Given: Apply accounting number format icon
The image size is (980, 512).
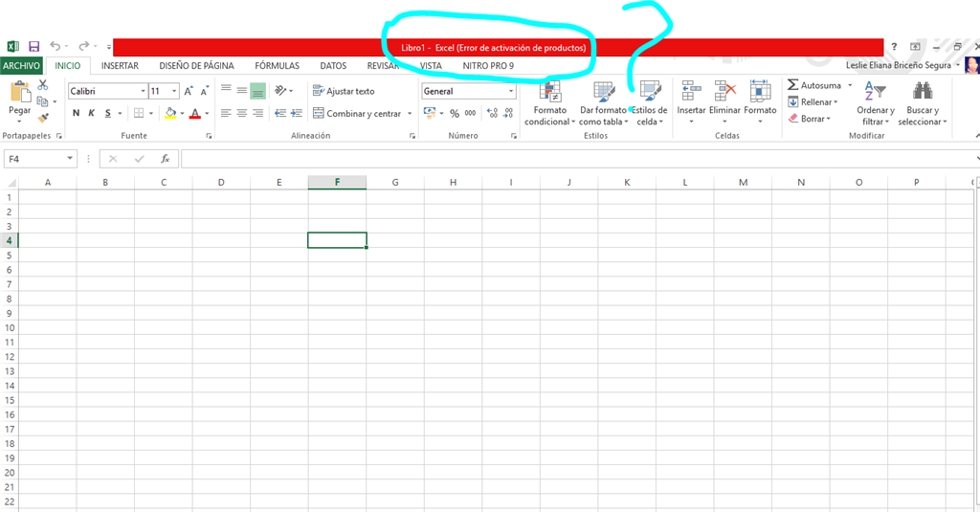Looking at the screenshot, I should (430, 113).
